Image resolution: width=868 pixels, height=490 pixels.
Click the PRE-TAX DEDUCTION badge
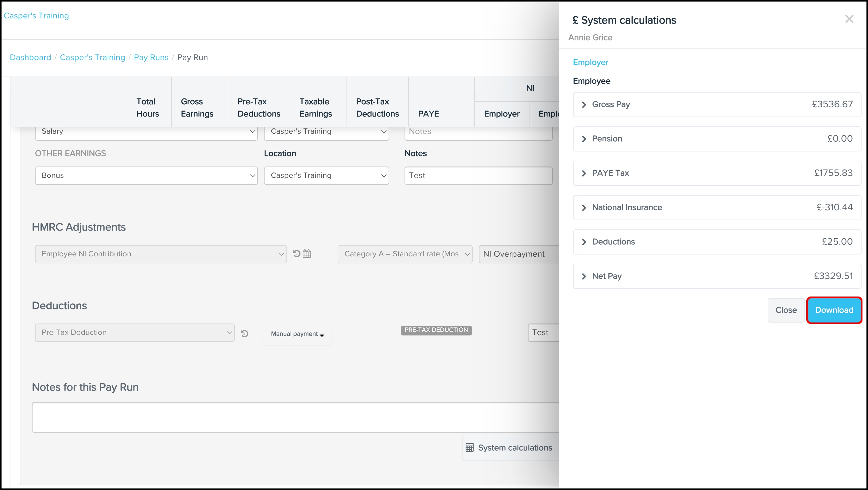[436, 330]
